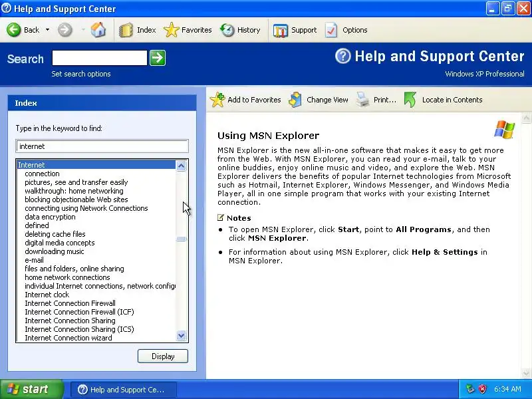This screenshot has width=532, height=399.
Task: Close the Help and Support Center window
Action: [523, 9]
